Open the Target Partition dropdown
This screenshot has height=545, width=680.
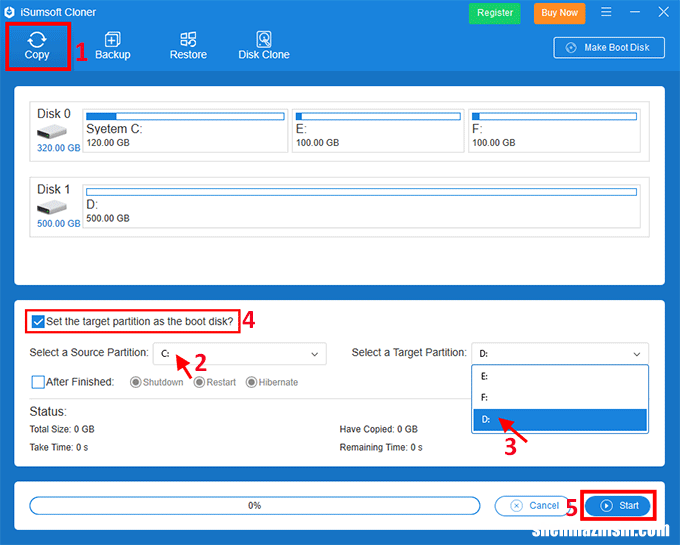(560, 354)
